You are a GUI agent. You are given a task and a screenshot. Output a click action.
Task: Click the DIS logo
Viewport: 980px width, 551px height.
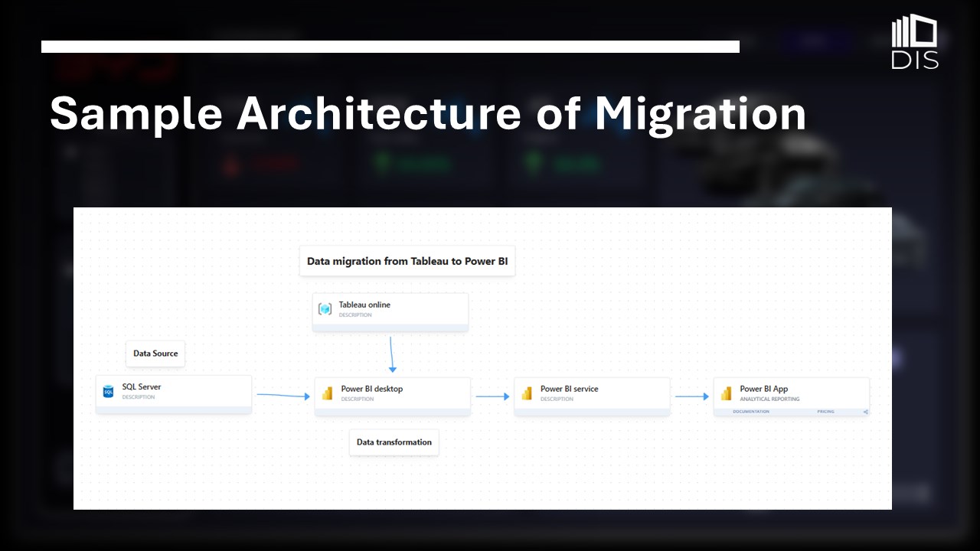[915, 42]
